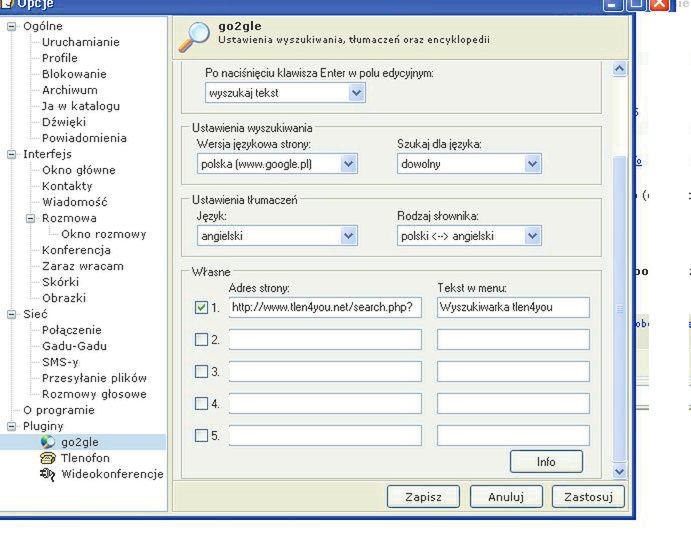Click the Anuluj button
Image resolution: width=691 pixels, height=534 pixels.
506,497
